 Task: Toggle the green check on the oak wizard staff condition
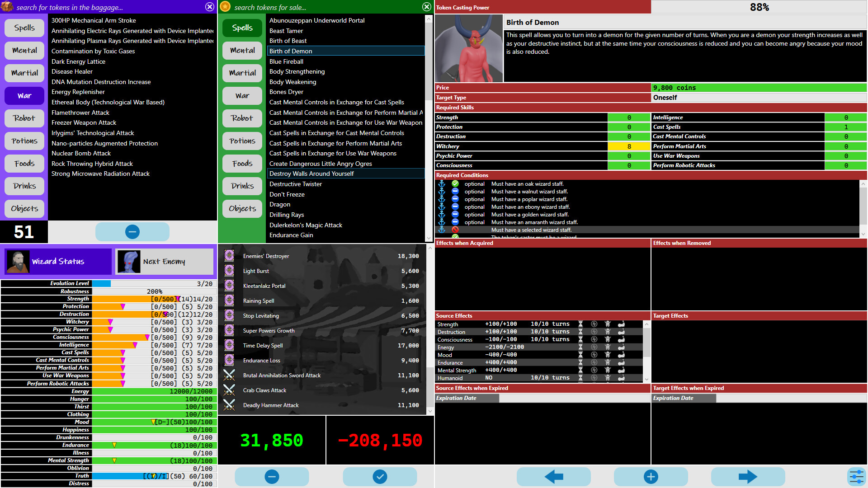point(455,184)
